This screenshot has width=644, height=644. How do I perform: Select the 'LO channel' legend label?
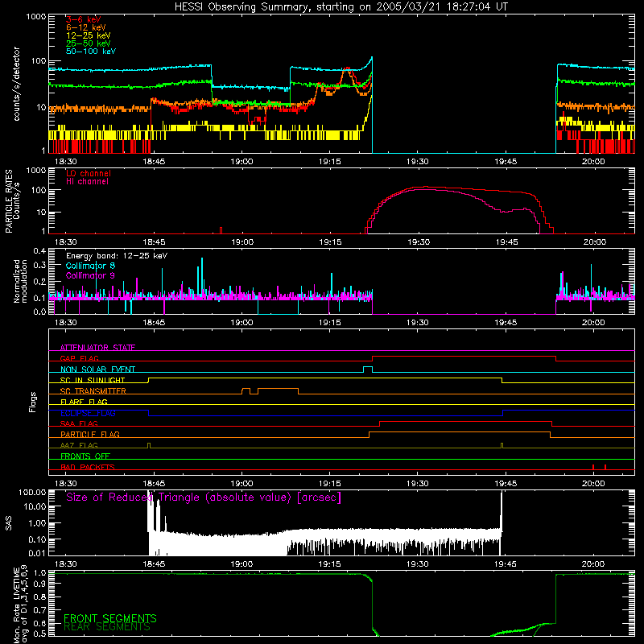click(89, 173)
